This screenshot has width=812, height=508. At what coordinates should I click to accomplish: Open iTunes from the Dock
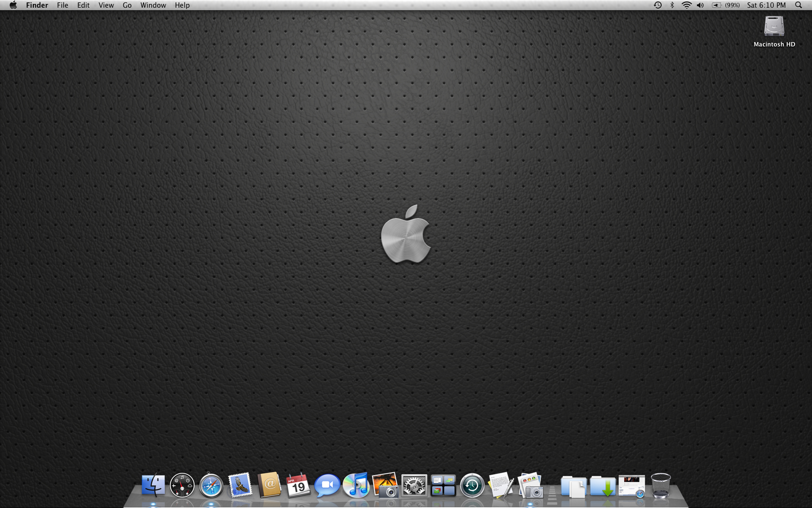356,485
